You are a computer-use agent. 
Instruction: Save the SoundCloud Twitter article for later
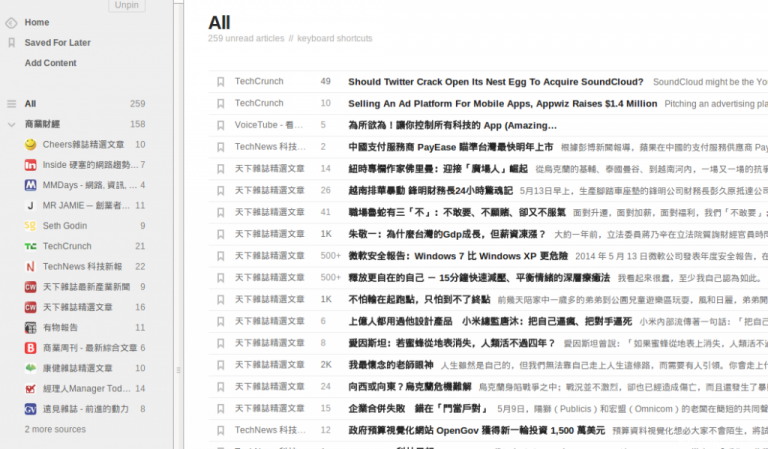click(221, 82)
